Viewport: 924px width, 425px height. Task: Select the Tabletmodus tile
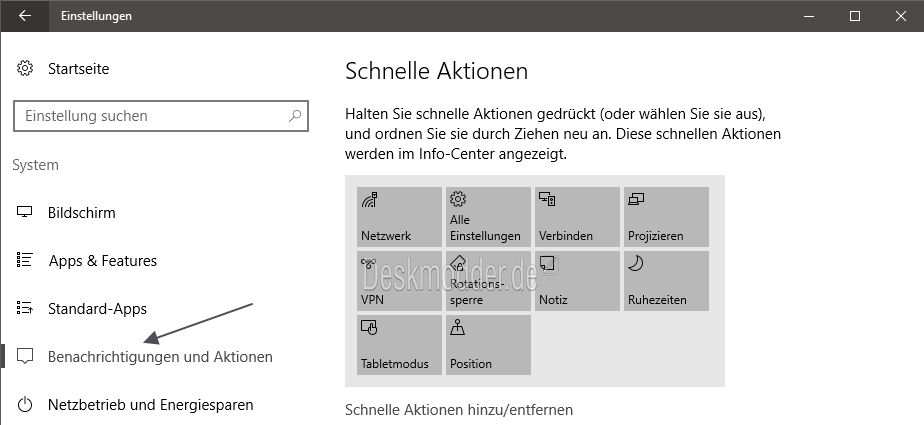tap(399, 345)
